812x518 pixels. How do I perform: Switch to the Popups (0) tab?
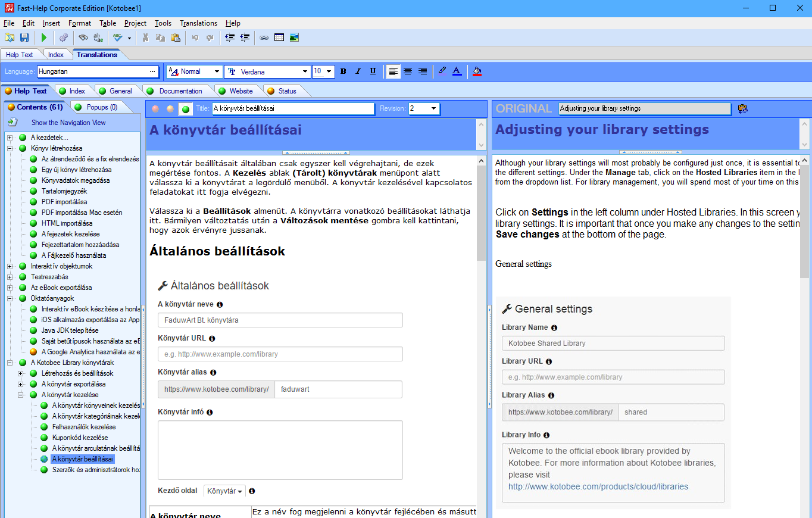click(102, 107)
